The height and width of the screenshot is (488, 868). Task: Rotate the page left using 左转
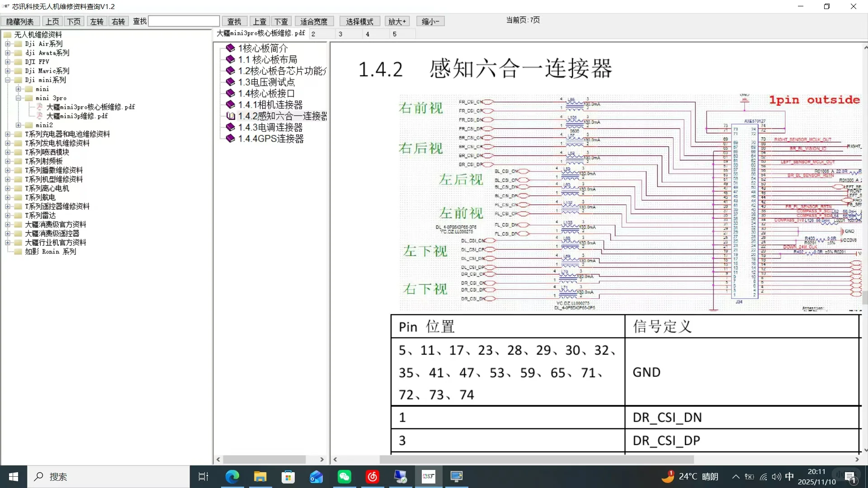pos(96,21)
